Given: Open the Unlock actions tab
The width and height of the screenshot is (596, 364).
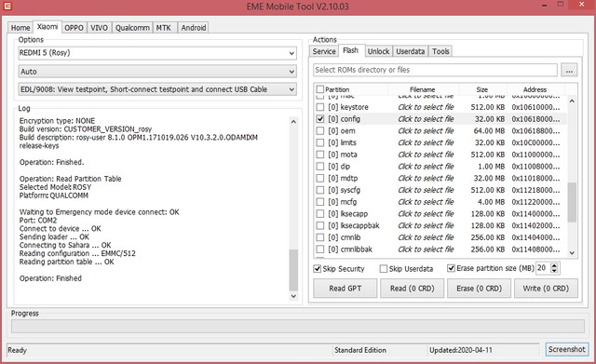Looking at the screenshot, I should coord(378,51).
